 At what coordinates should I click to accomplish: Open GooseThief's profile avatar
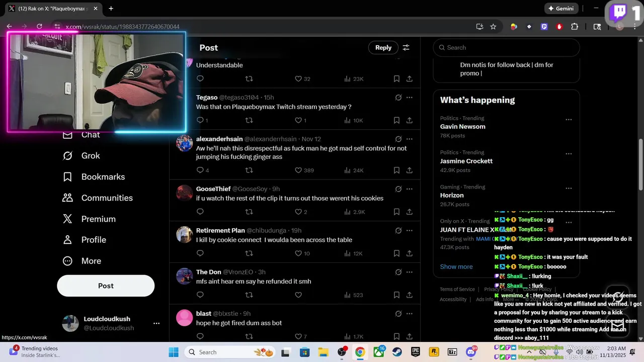(x=185, y=193)
